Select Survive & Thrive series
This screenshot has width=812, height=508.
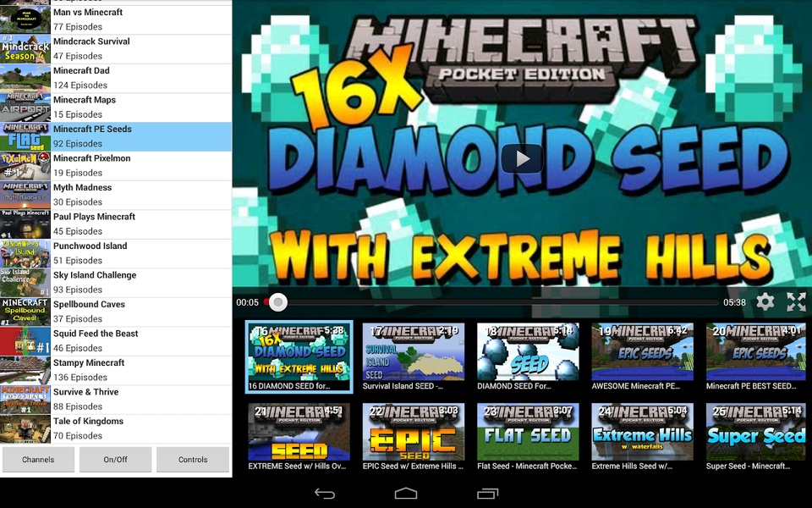[116, 399]
